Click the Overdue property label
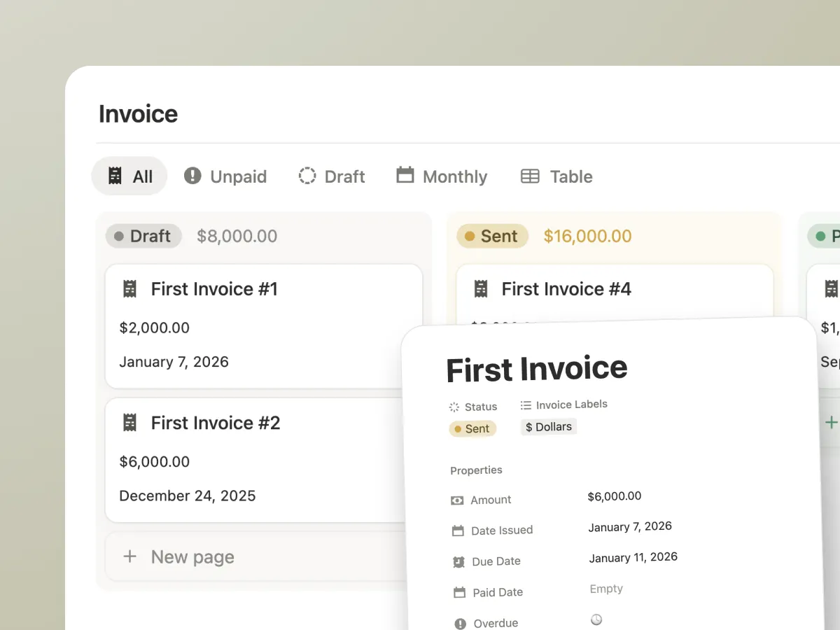This screenshot has width=840, height=630. [x=496, y=623]
